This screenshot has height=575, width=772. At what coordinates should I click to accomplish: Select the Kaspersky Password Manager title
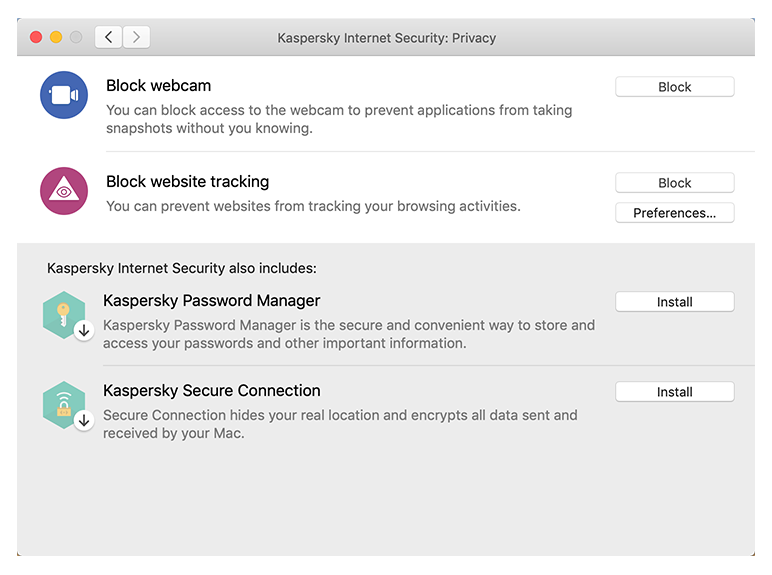[211, 301]
